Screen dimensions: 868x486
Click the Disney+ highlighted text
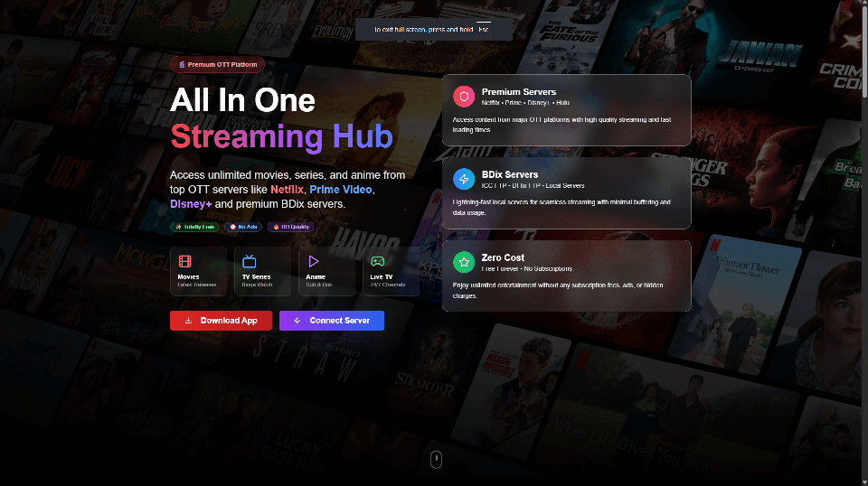point(191,204)
